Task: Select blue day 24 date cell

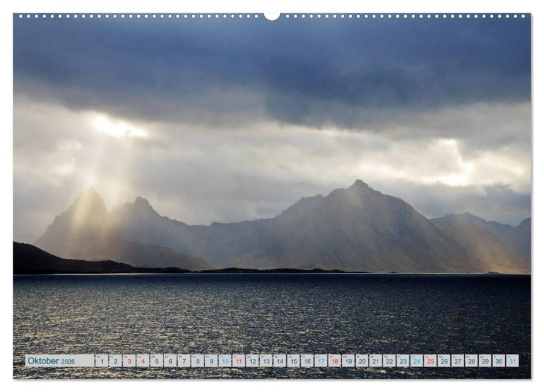Action: point(417,361)
